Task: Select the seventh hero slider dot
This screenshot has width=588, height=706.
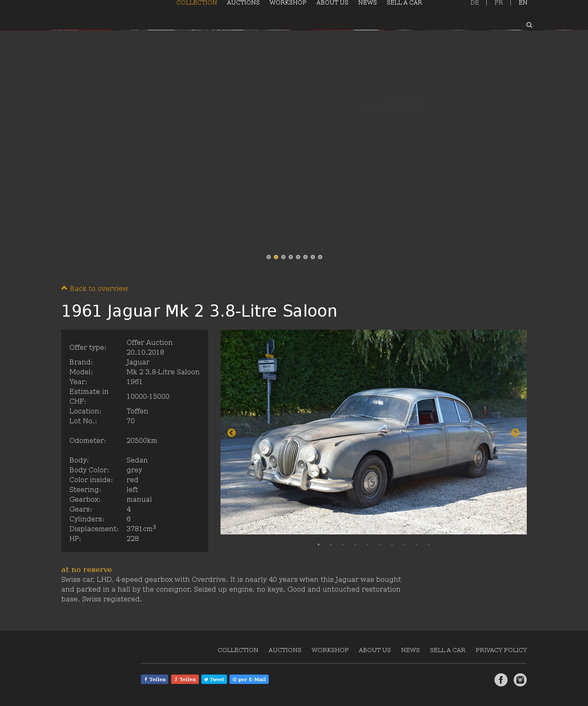Action: point(313,257)
